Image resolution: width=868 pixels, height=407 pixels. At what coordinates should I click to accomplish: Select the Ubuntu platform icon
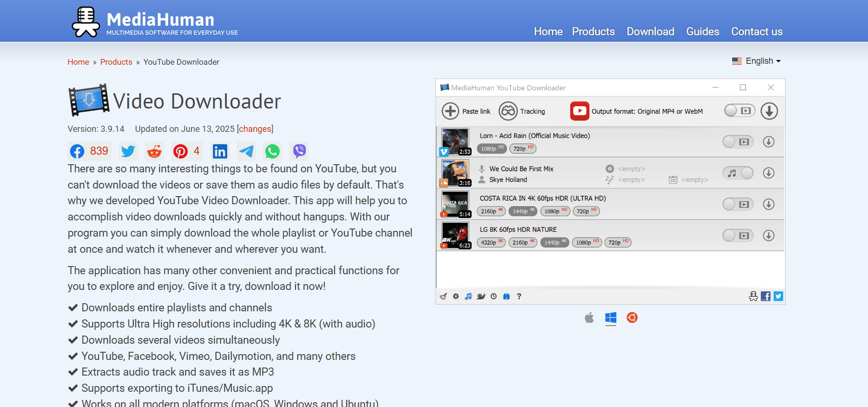pyautogui.click(x=632, y=318)
